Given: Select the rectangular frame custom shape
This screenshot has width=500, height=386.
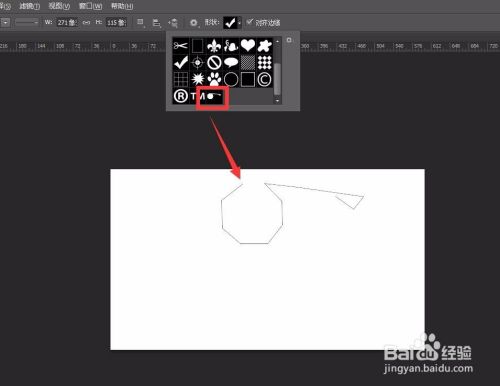Looking at the screenshot, I should (197, 46).
